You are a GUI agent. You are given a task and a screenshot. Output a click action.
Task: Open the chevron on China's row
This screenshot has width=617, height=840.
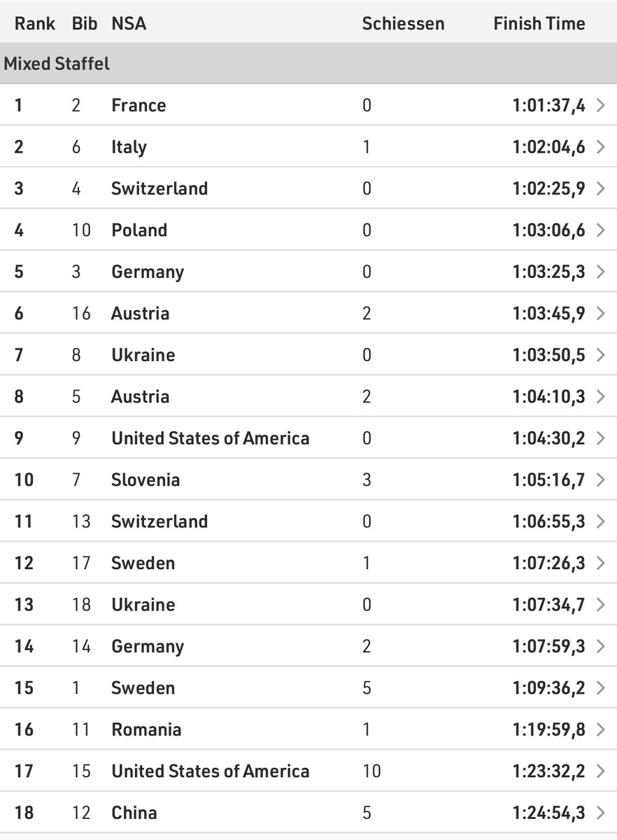600,813
